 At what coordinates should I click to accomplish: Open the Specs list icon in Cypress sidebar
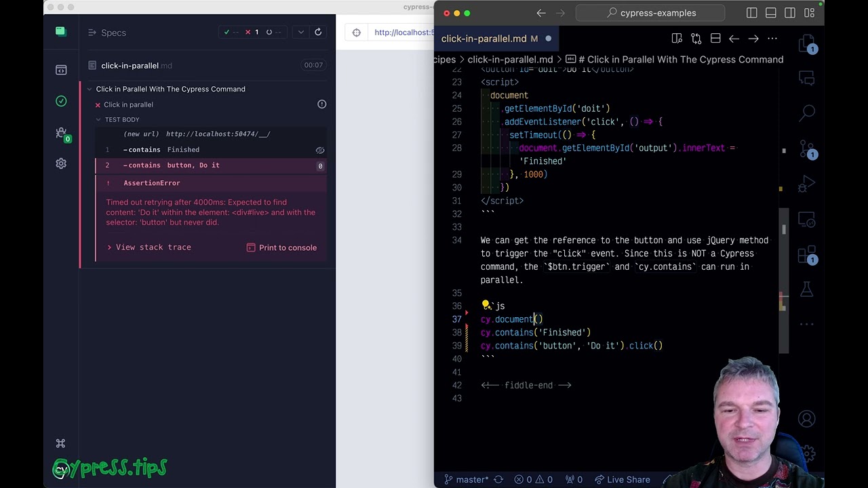(x=61, y=70)
